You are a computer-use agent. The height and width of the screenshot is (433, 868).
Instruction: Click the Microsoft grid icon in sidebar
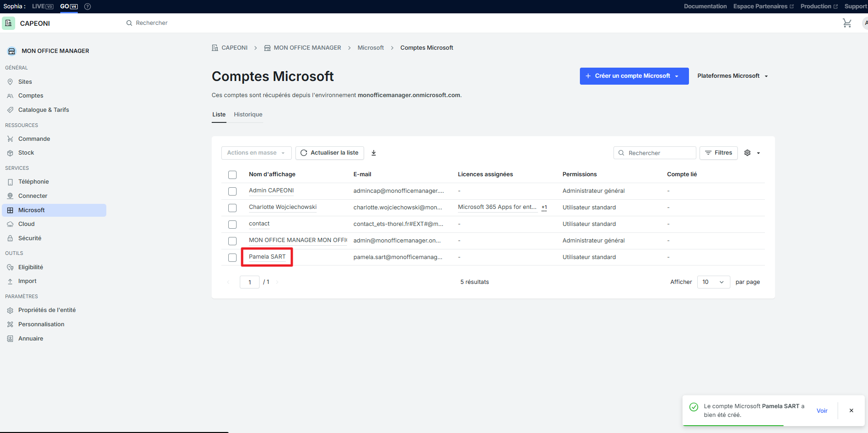10,210
